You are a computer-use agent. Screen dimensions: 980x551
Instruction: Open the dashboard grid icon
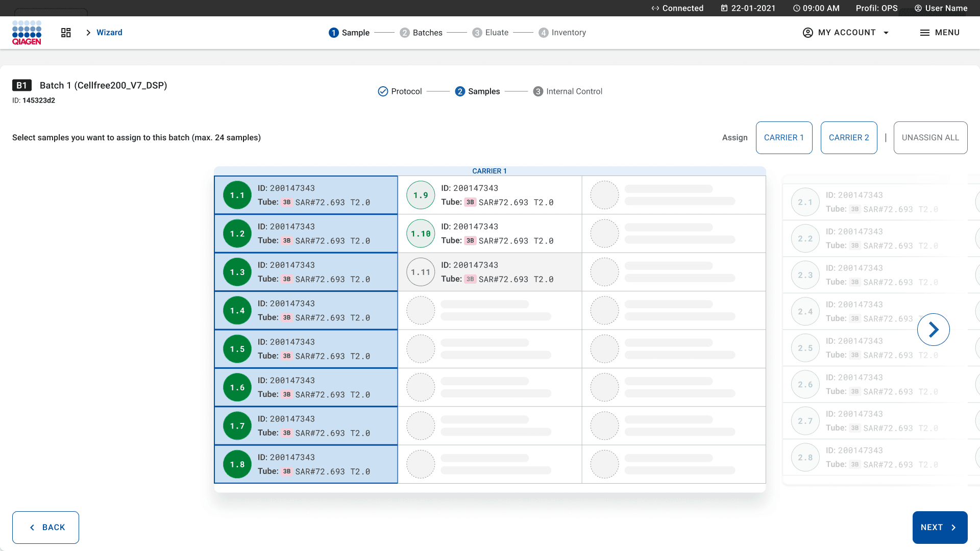[x=66, y=33]
